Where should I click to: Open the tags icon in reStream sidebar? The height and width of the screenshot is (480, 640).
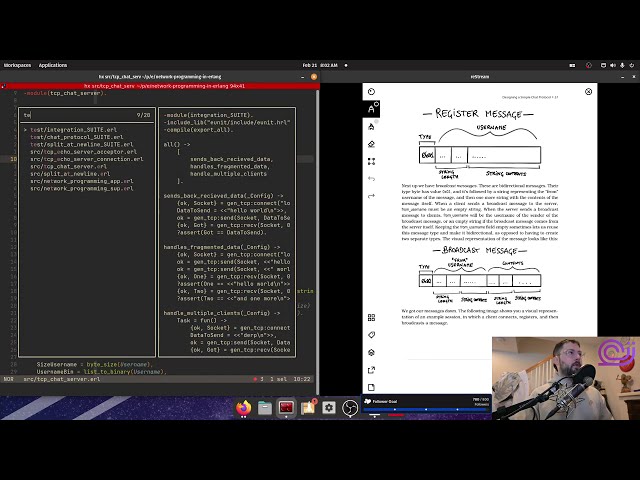(371, 335)
